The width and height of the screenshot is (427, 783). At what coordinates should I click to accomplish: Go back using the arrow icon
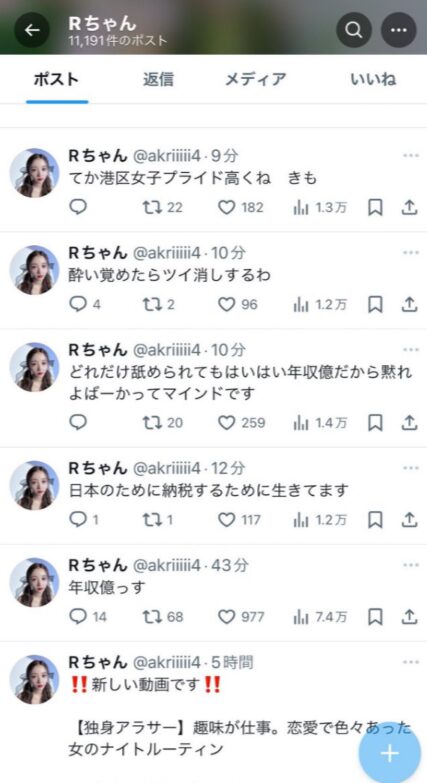[x=32, y=30]
